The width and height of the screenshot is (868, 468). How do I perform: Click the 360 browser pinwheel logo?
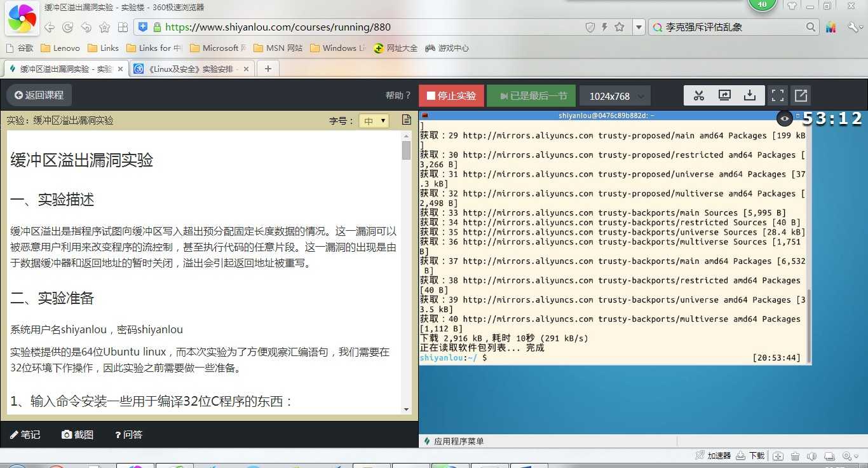click(22, 19)
